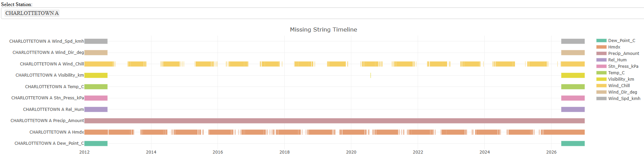Viewport: 644px width, 158px height.
Task: Click the isolated Visibility_km marker near 2020
Action: pyautogui.click(x=371, y=75)
